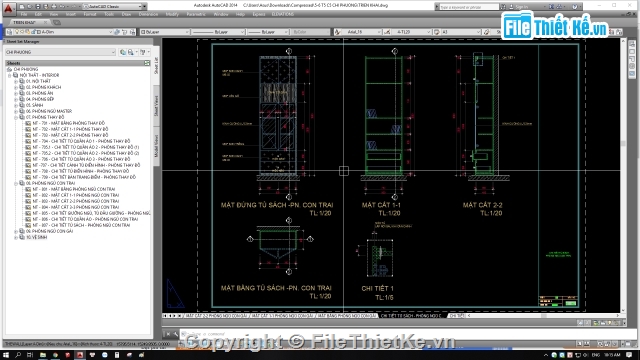This screenshot has height=360, width=640.
Task: Click the Sign In user icon
Action: pyautogui.click(x=511, y=7)
